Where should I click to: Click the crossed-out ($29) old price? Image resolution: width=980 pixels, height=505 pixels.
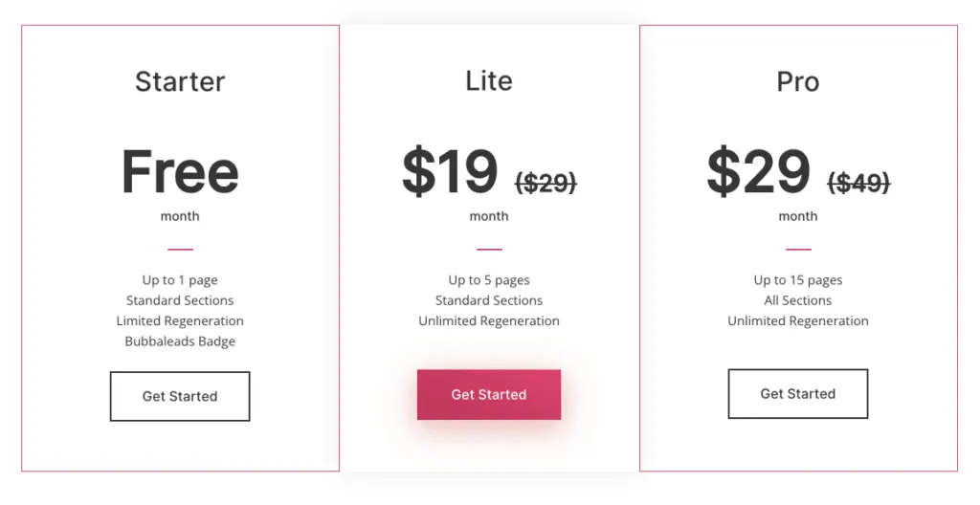tap(546, 182)
